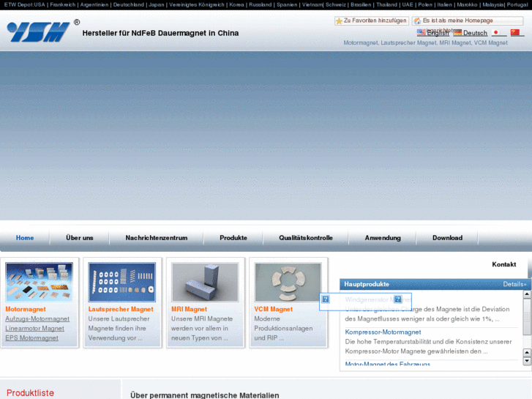Click the broken image placeholder beside Windgenerator
Viewport: 532px width, 399px height.
[326, 299]
